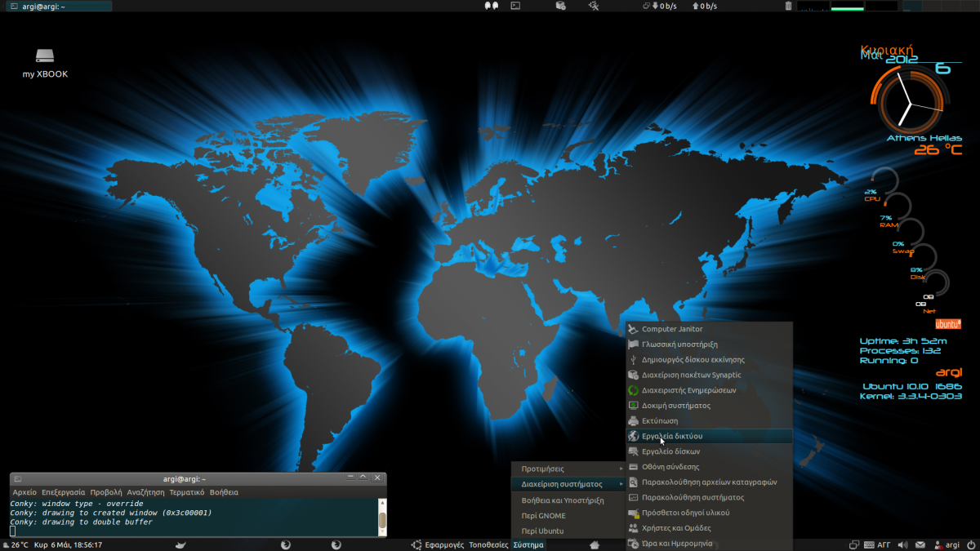Open Ώρα και Ημερομηνία settings
This screenshot has height=551, width=980.
click(x=709, y=543)
